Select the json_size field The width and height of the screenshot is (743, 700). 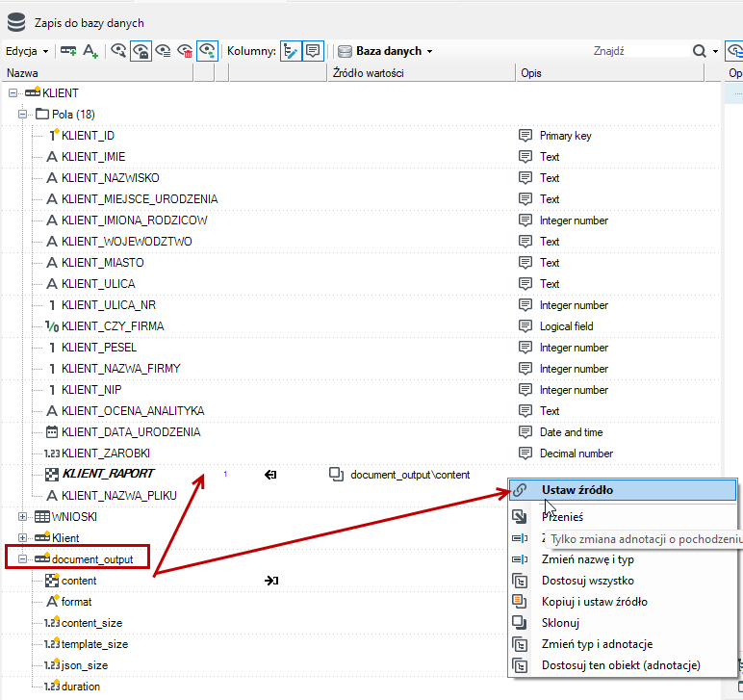pos(85,665)
